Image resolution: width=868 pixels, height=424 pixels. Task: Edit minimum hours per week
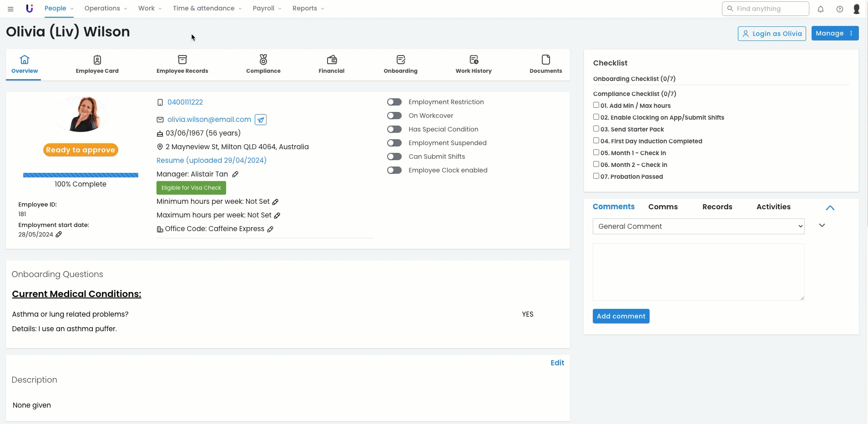[x=275, y=202]
